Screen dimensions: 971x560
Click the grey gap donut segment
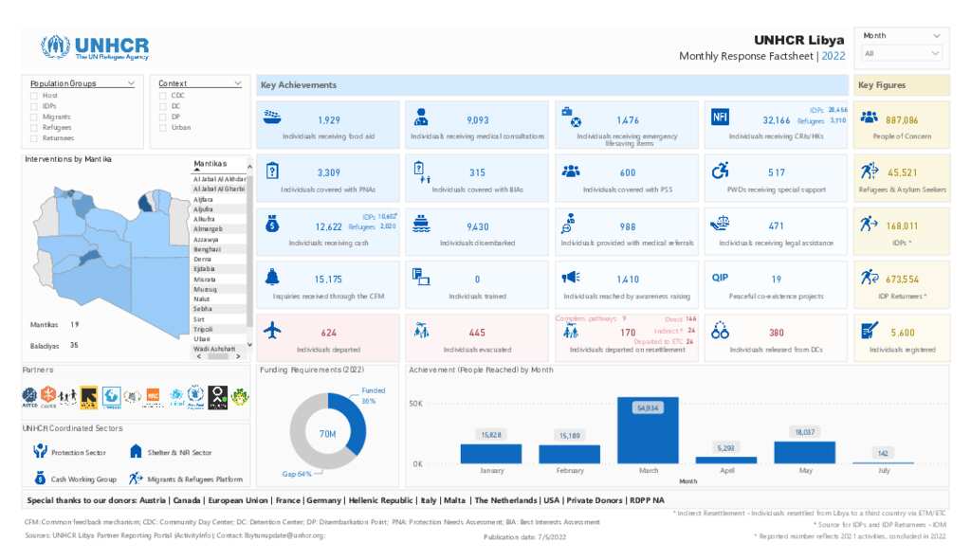[x=302, y=433]
